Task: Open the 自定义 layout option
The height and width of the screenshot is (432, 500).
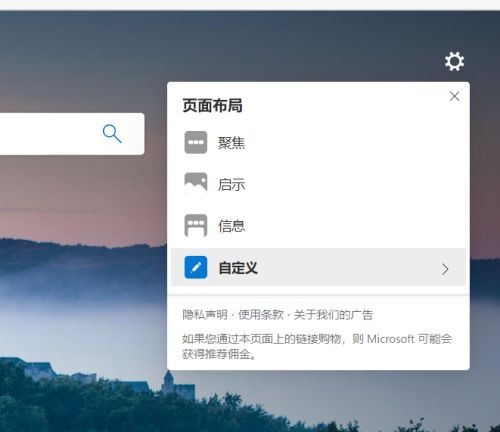Action: (x=318, y=267)
